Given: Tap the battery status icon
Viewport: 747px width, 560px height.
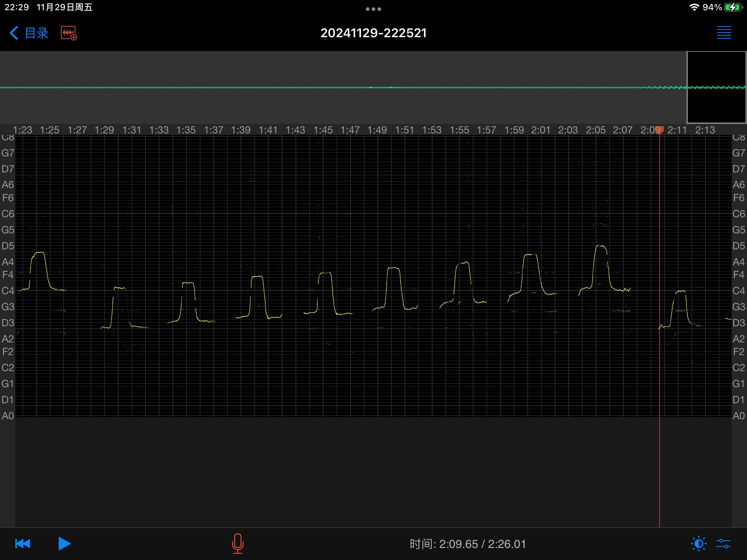Looking at the screenshot, I should pyautogui.click(x=733, y=7).
